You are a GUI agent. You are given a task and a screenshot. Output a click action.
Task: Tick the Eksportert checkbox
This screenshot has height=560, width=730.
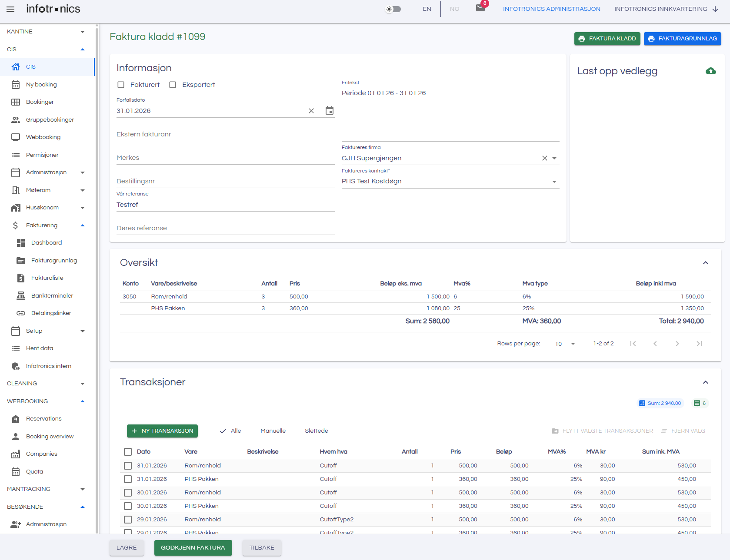point(173,85)
